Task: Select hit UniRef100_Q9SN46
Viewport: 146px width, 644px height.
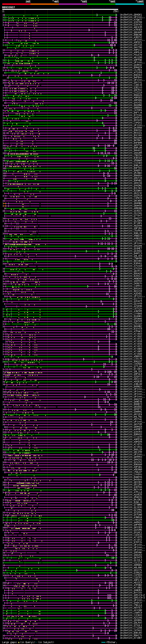Action: pos(131,319)
